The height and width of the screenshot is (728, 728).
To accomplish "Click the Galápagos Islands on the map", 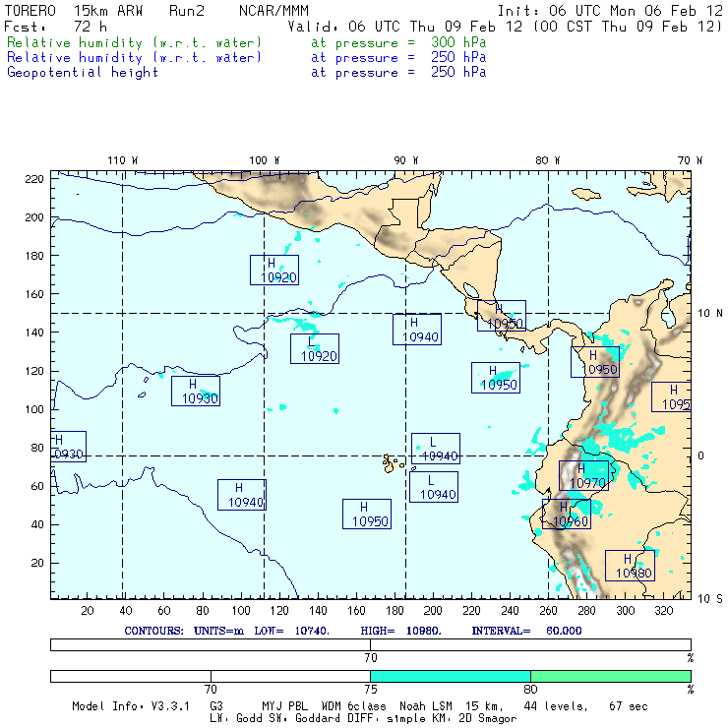I will click(394, 461).
